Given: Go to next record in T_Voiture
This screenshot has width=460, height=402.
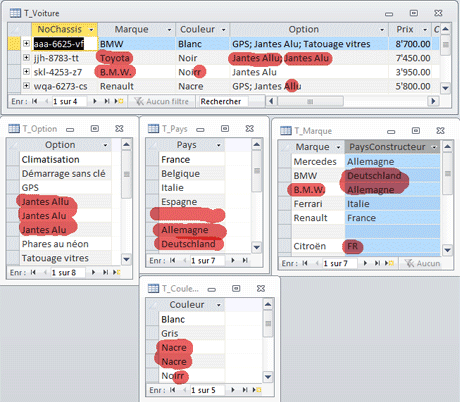Looking at the screenshot, I should click(95, 101).
